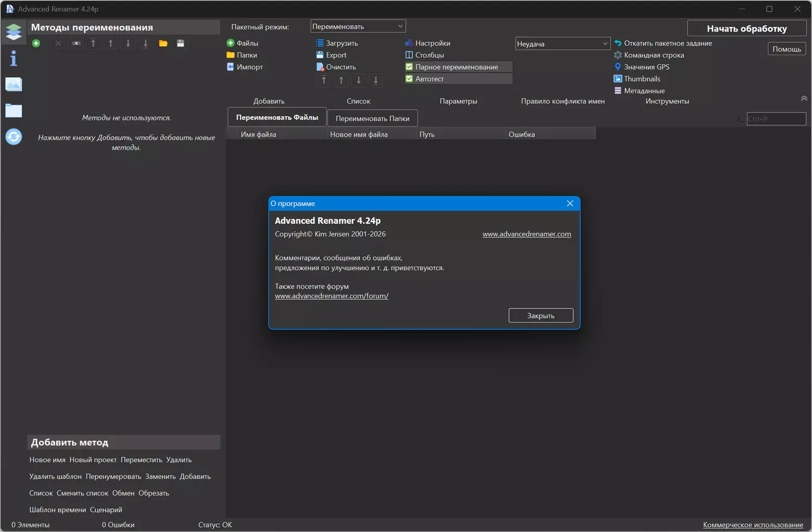This screenshot has width=812, height=532.
Task: Open Настройки settings
Action: [x=428, y=43]
